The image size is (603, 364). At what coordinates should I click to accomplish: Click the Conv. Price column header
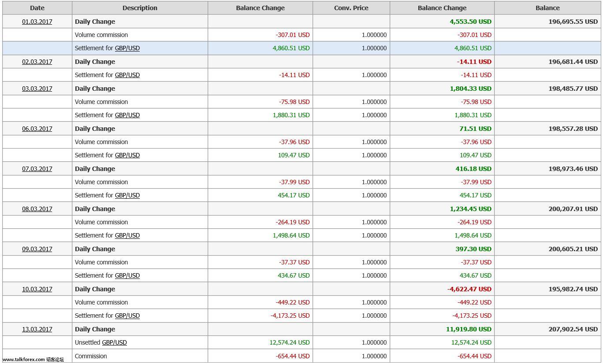pyautogui.click(x=351, y=8)
